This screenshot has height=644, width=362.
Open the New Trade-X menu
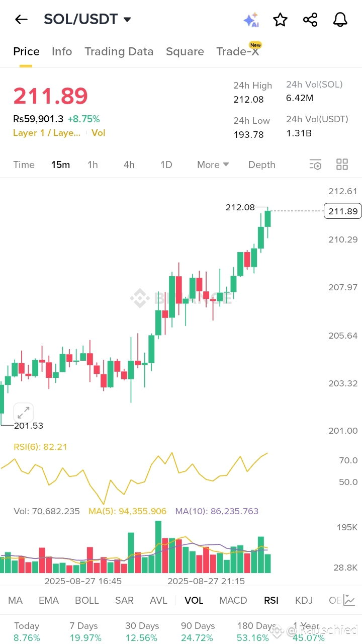pos(238,51)
